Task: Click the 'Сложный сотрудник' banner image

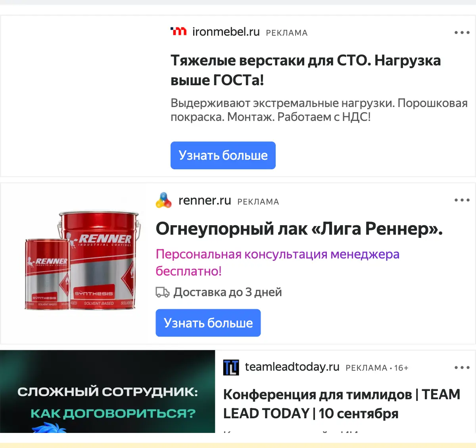Action: [x=107, y=392]
